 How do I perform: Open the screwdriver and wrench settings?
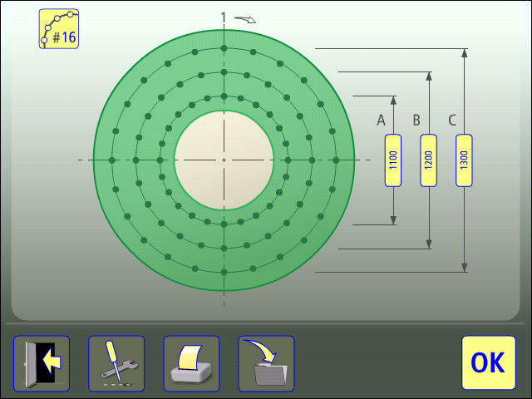(116, 363)
